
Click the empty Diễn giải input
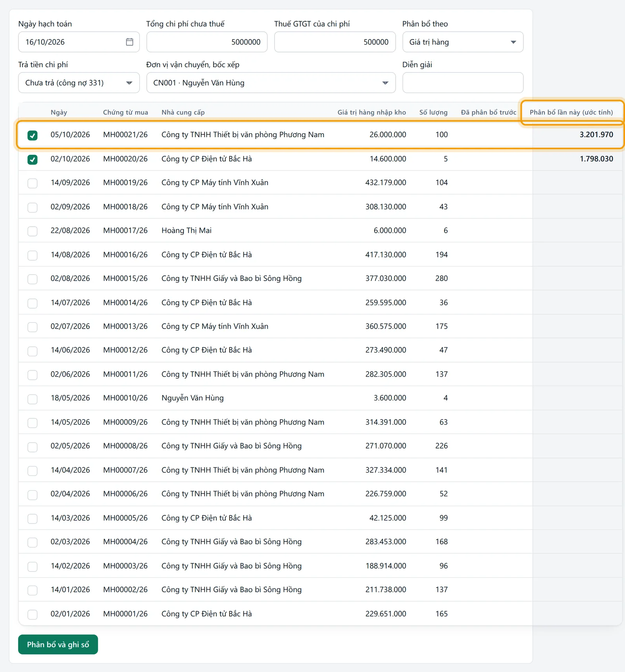463,82
